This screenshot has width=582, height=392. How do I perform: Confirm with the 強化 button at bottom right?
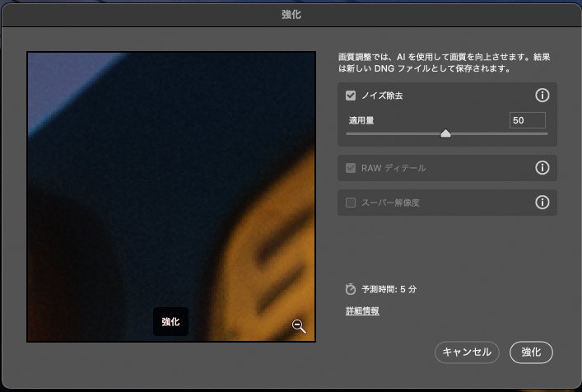[531, 352]
